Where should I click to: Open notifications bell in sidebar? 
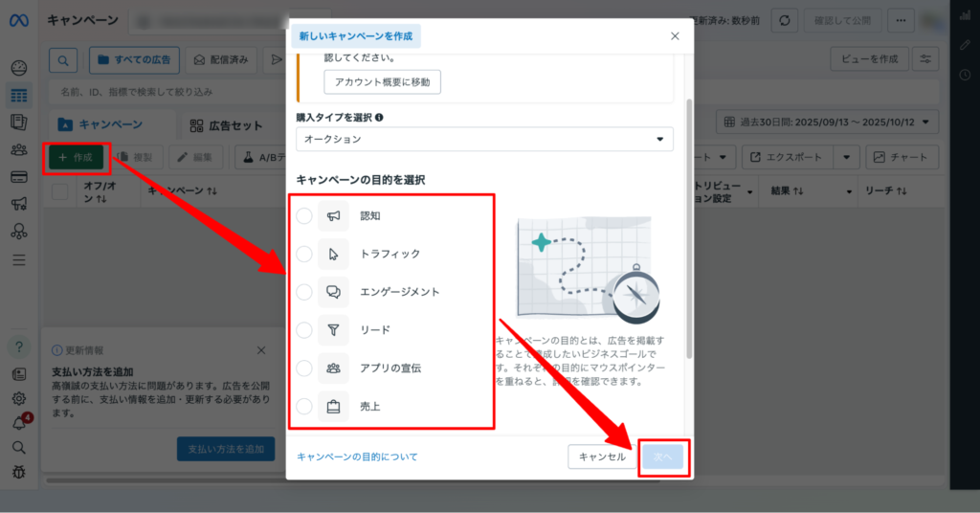tap(18, 423)
